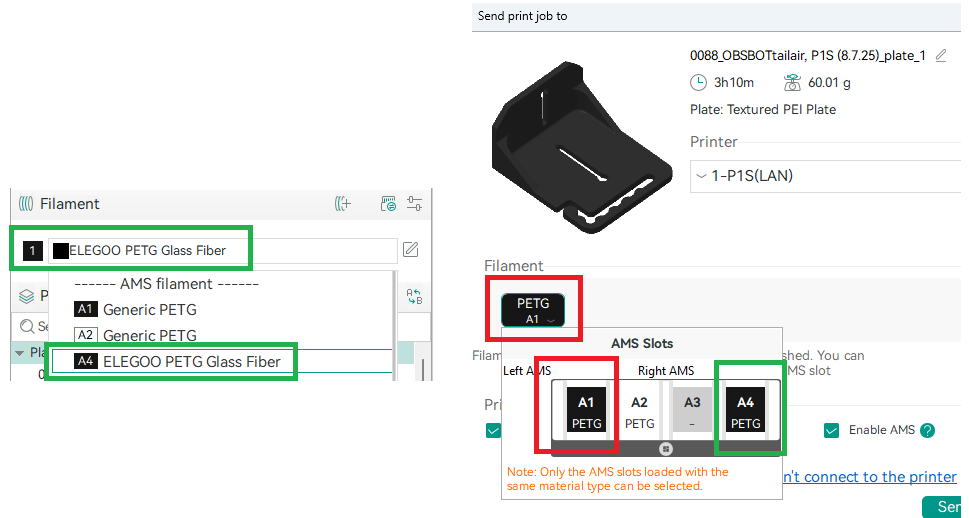Choose AMS slot A4 PETG
The image size is (969, 518).
pos(745,412)
